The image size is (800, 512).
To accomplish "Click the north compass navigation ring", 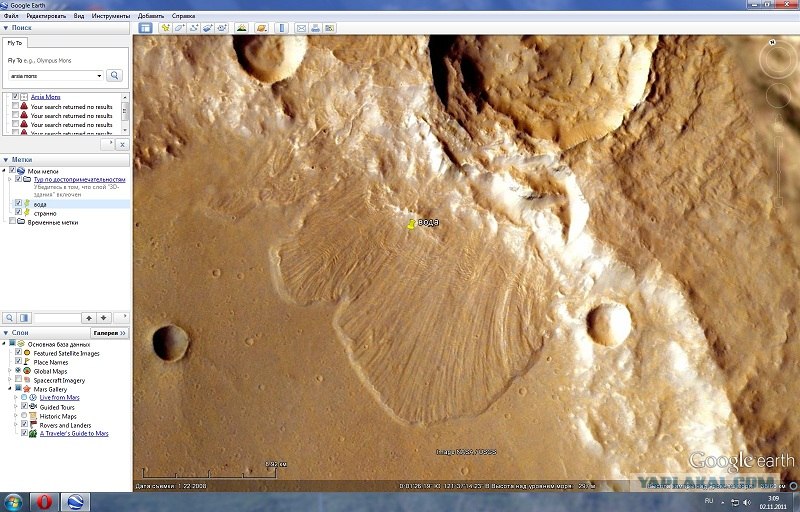I will click(778, 60).
